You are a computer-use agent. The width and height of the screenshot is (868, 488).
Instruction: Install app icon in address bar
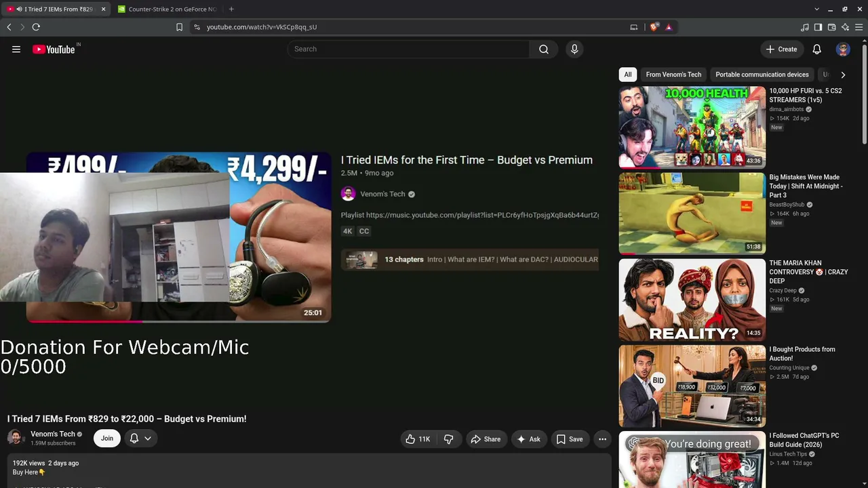634,27
